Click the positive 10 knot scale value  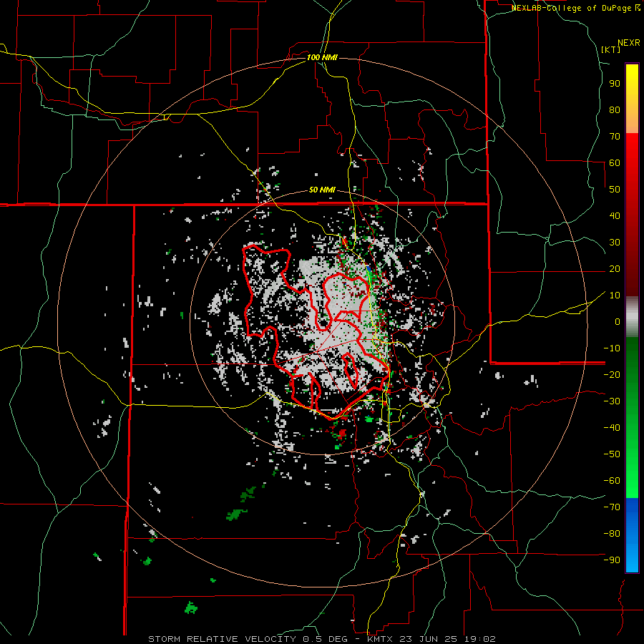coord(615,296)
